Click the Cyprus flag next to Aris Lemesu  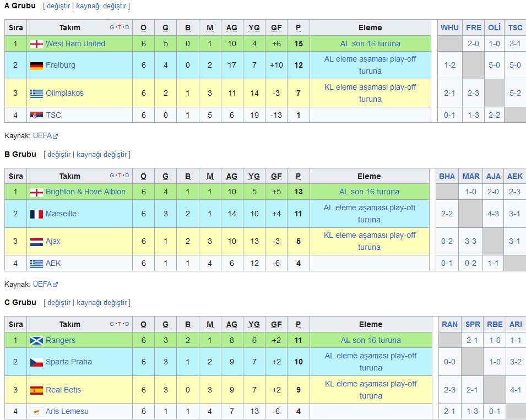coord(36,412)
